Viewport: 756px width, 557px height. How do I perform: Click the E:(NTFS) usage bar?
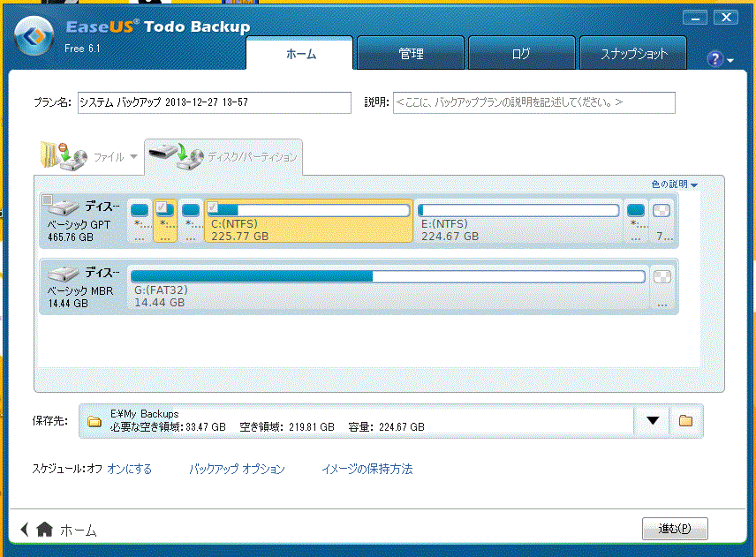pos(518,210)
